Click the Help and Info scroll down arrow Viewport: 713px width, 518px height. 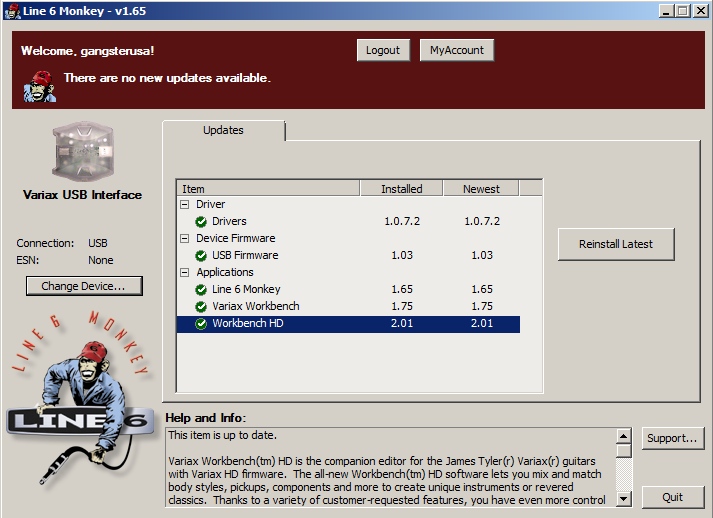point(623,498)
